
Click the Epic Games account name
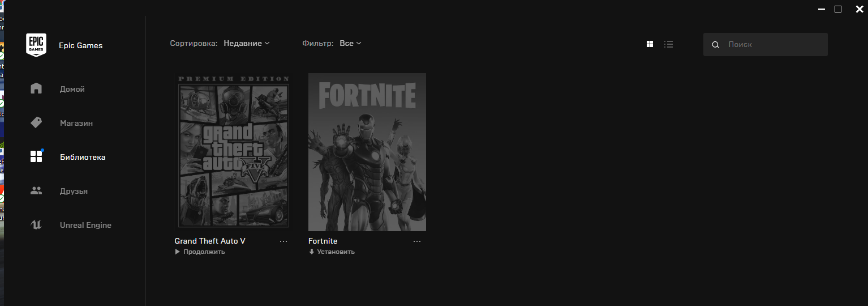pyautogui.click(x=81, y=45)
